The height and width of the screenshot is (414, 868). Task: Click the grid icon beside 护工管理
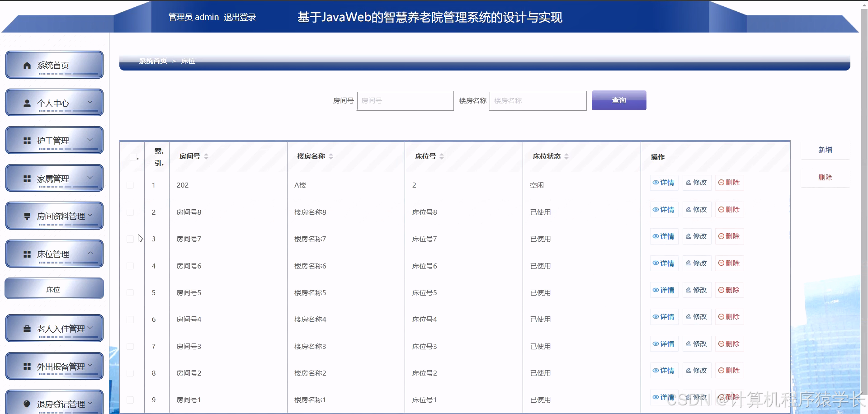(x=27, y=140)
